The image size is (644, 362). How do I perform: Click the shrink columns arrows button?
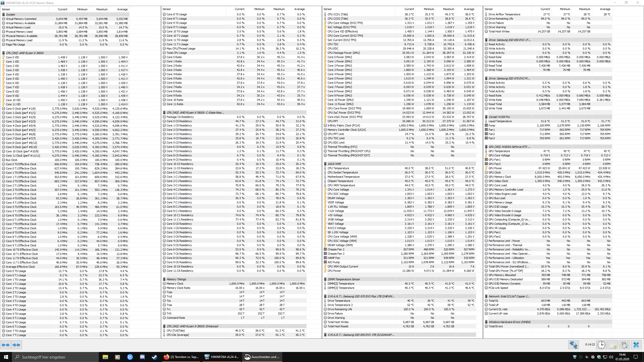(x=16, y=345)
